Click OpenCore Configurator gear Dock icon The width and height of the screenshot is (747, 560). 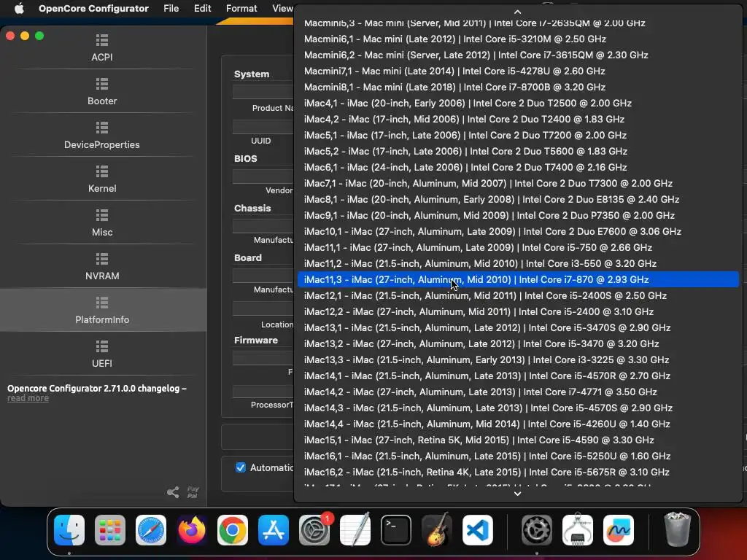coord(536,530)
